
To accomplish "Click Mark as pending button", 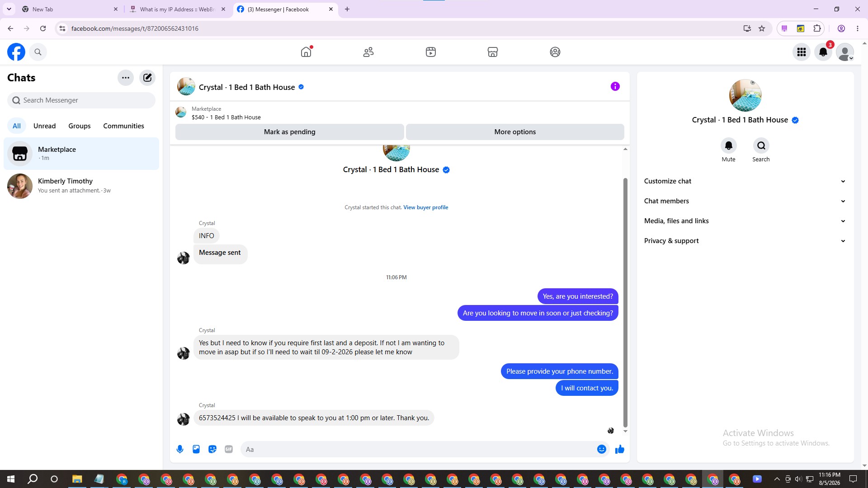I will [x=290, y=132].
